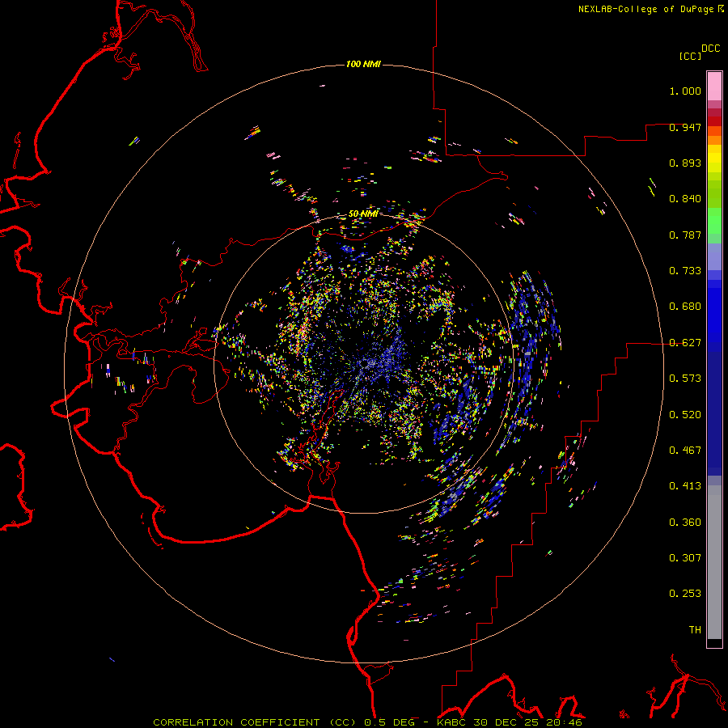Click the TH threshold label
Viewport: 728px width, 728px height.
click(x=695, y=630)
